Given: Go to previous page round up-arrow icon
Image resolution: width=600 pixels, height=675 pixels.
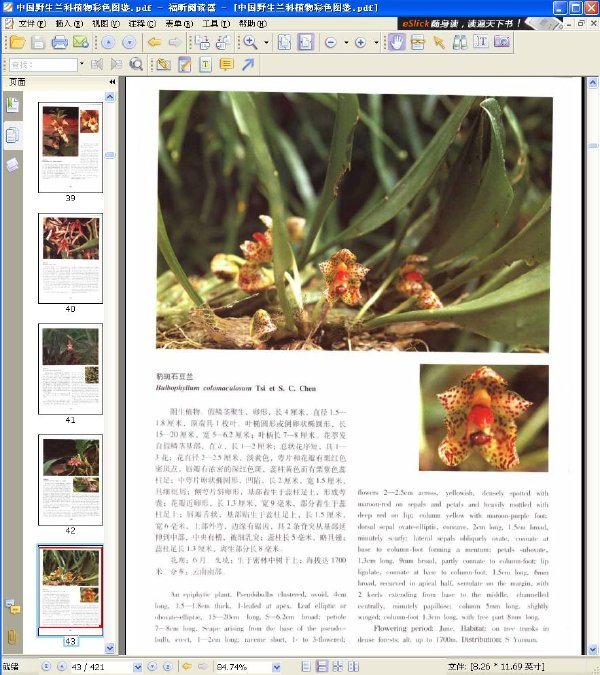Looking at the screenshot, I should coord(108,42).
